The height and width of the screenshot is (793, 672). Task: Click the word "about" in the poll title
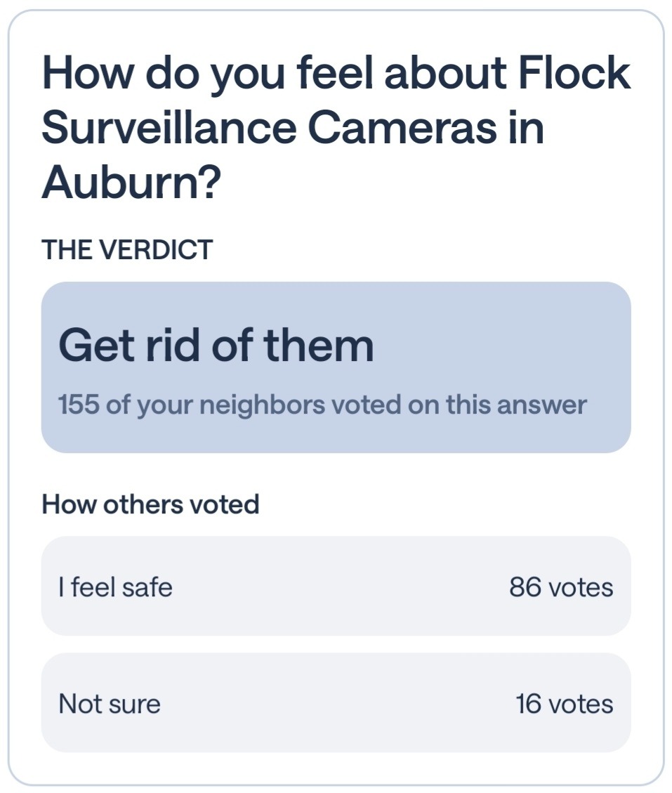445,73
